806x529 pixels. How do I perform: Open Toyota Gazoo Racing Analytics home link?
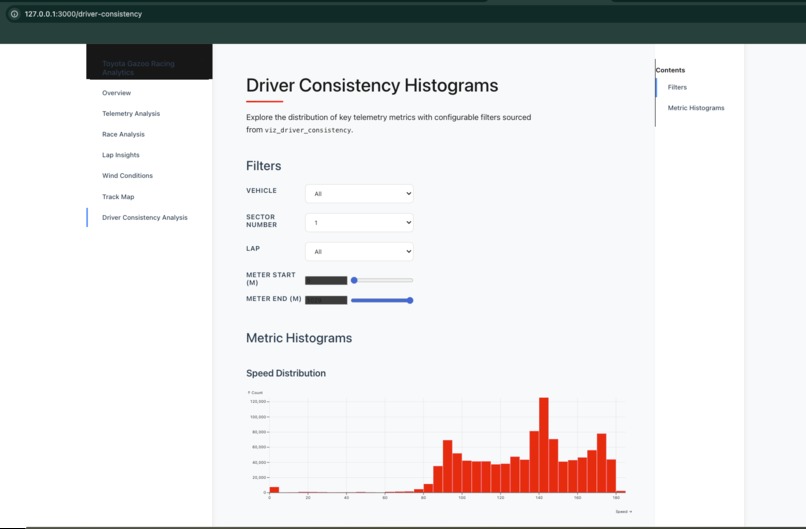(138, 68)
